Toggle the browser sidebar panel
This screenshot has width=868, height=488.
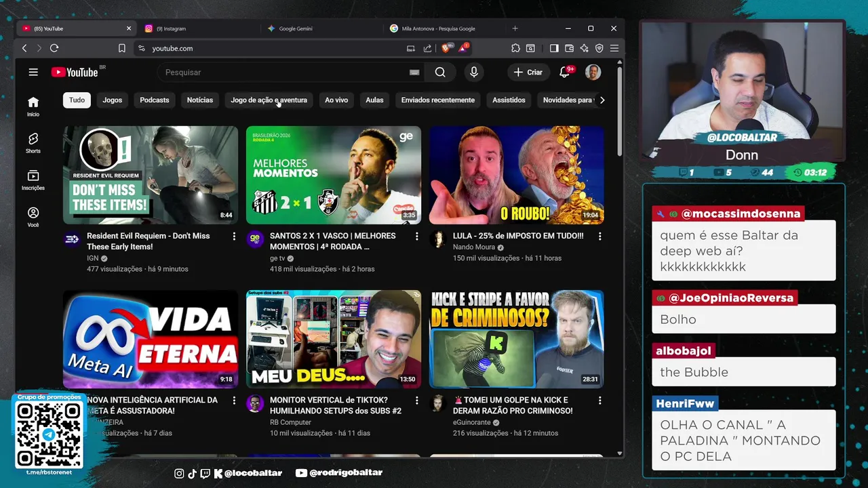coord(554,48)
